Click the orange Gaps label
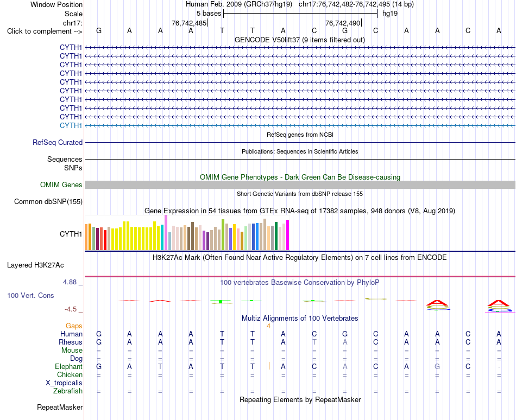Image resolution: width=516 pixels, height=420 pixels. (74, 326)
